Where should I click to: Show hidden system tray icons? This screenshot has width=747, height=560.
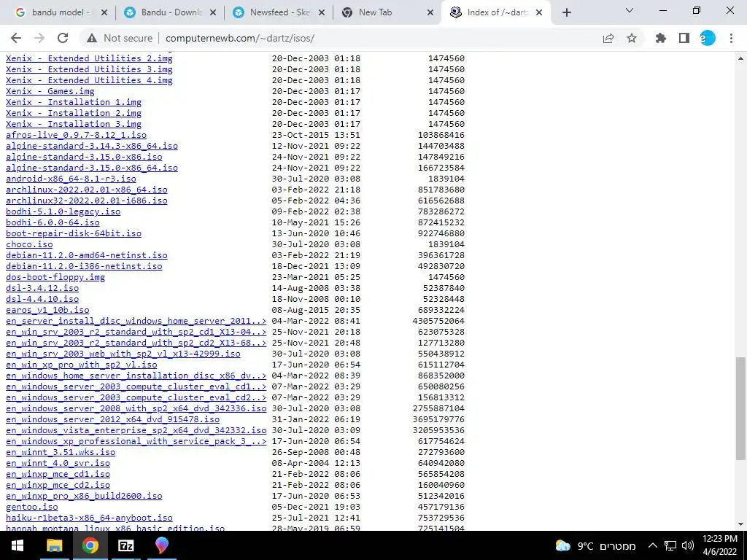point(653,545)
